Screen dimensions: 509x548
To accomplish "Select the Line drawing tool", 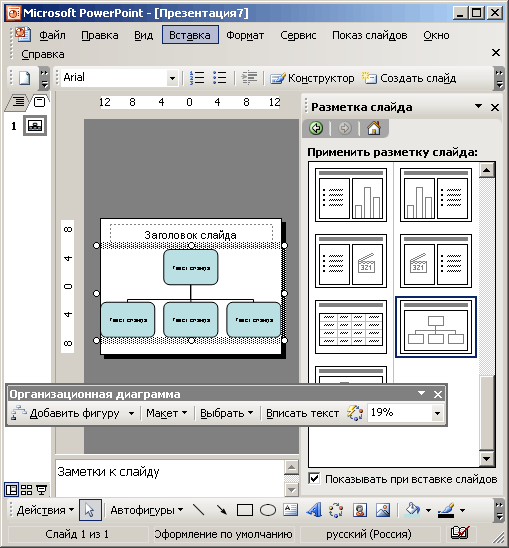I will (199, 510).
